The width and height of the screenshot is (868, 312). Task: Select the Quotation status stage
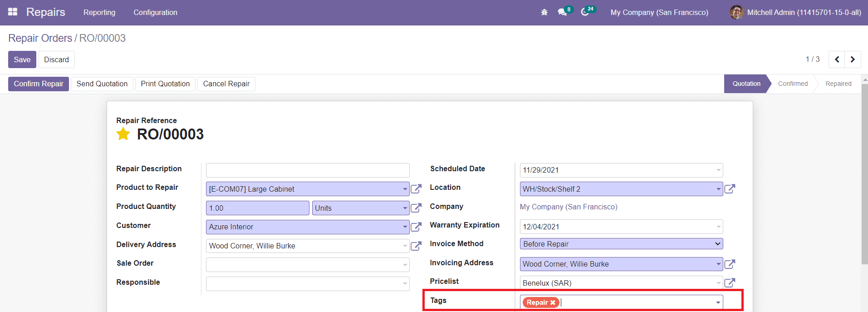pyautogui.click(x=746, y=84)
